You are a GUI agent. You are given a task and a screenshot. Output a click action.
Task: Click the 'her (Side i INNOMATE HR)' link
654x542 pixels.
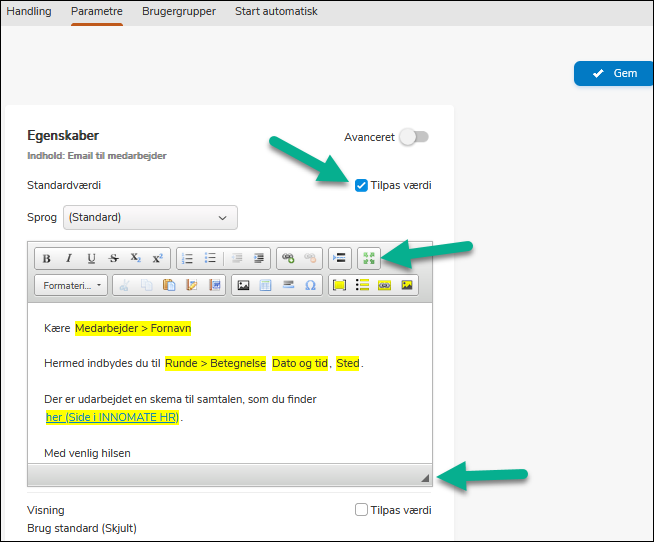[x=112, y=417]
